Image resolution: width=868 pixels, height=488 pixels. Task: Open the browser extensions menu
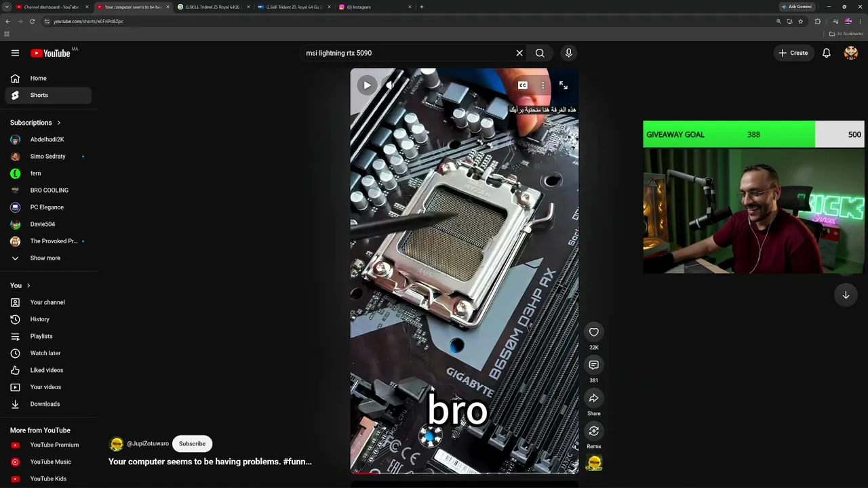point(817,21)
